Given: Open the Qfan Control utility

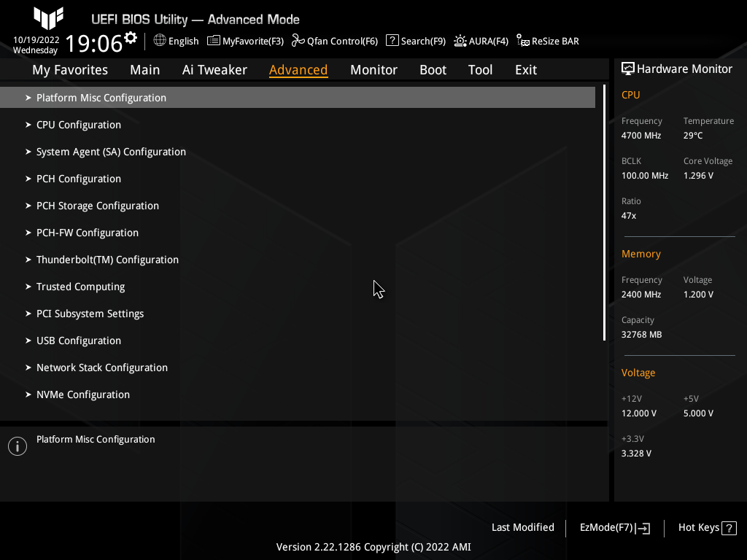Looking at the screenshot, I should click(x=335, y=41).
